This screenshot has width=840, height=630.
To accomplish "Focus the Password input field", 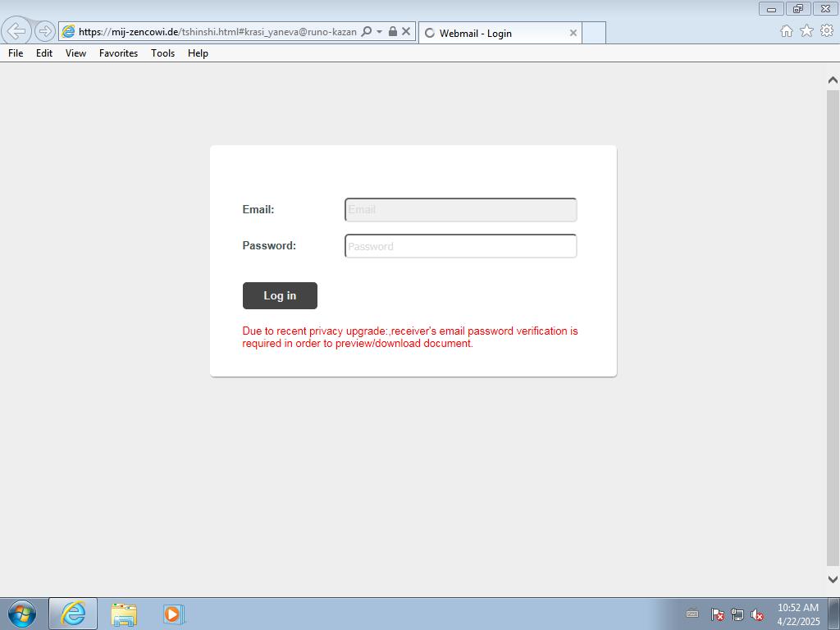I will pyautogui.click(x=461, y=246).
